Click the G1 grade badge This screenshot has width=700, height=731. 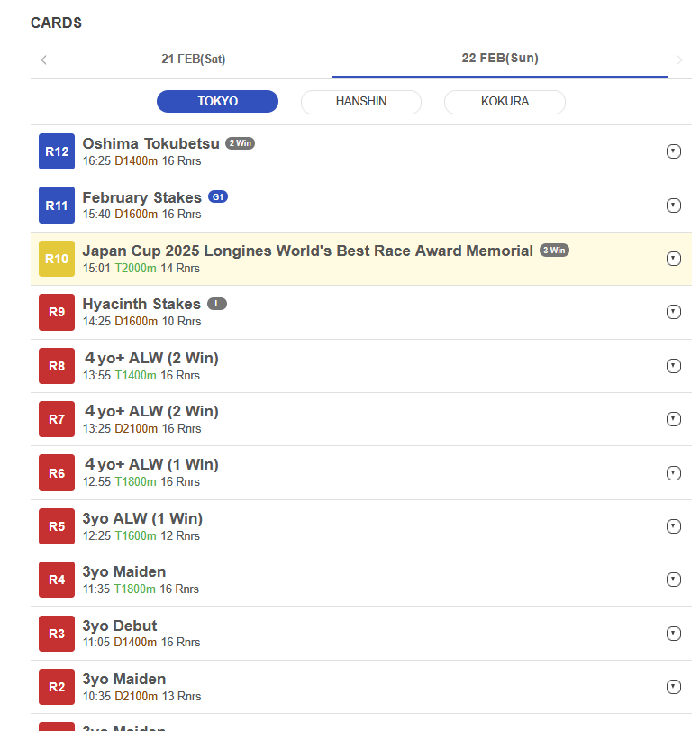pyautogui.click(x=218, y=197)
